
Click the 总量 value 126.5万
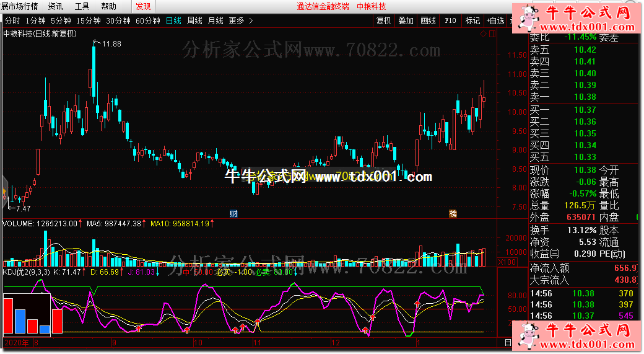click(580, 205)
